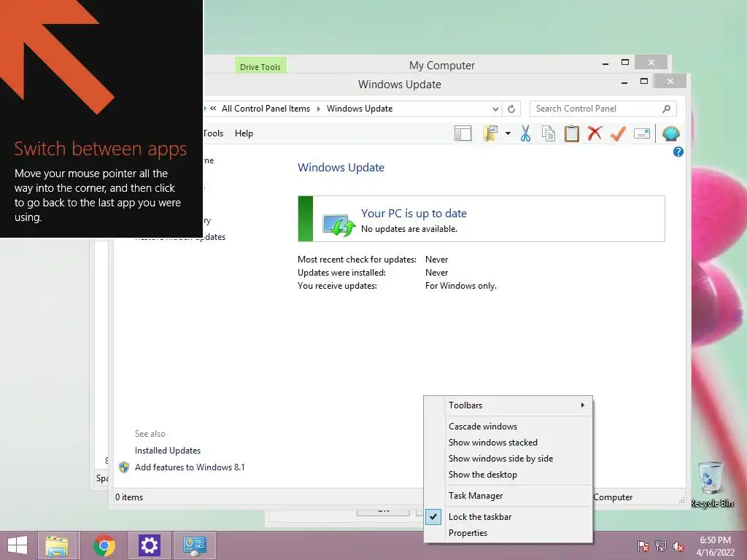Click the shield icon beside Add features
This screenshot has height=560, width=747.
(x=124, y=467)
